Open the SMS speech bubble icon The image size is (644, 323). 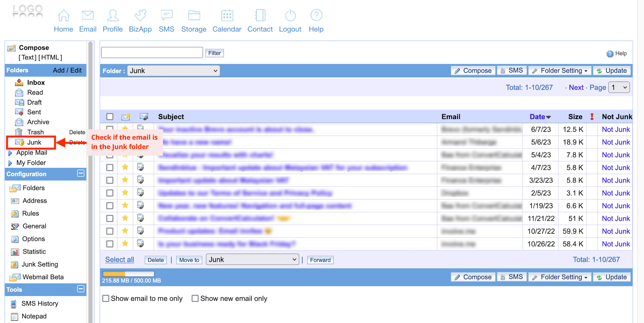tap(167, 16)
